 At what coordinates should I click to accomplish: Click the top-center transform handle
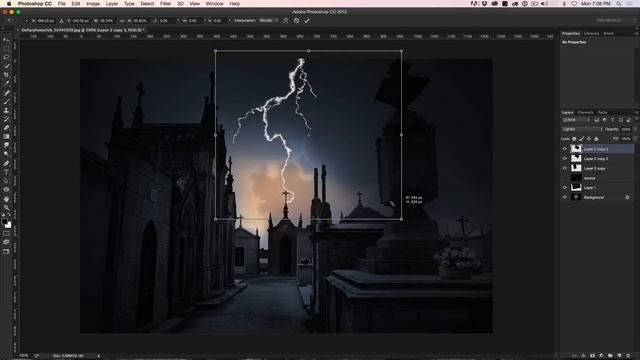coord(309,51)
